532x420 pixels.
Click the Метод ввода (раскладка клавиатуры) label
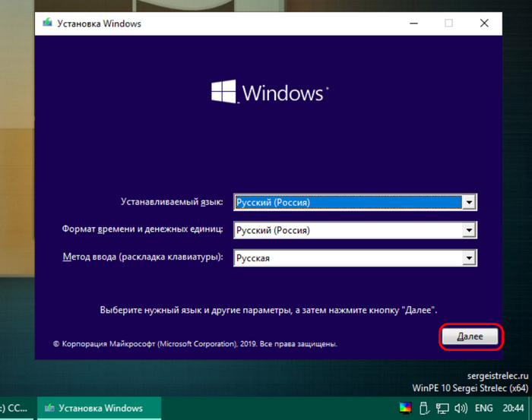143,257
